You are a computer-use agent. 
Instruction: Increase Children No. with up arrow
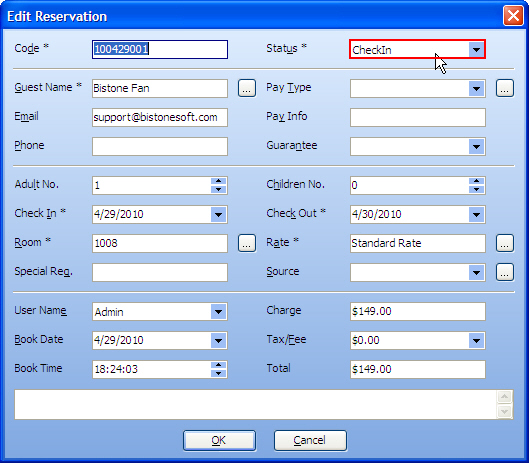[x=476, y=181]
